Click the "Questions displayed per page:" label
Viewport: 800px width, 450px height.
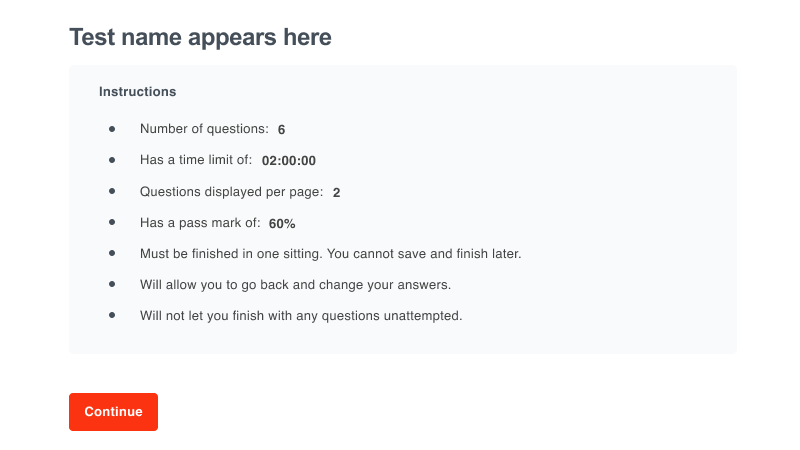click(x=232, y=192)
